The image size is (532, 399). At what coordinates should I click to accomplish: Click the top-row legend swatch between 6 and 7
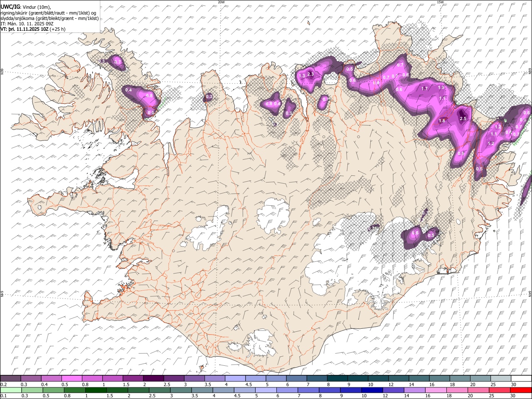pyautogui.click(x=296, y=378)
